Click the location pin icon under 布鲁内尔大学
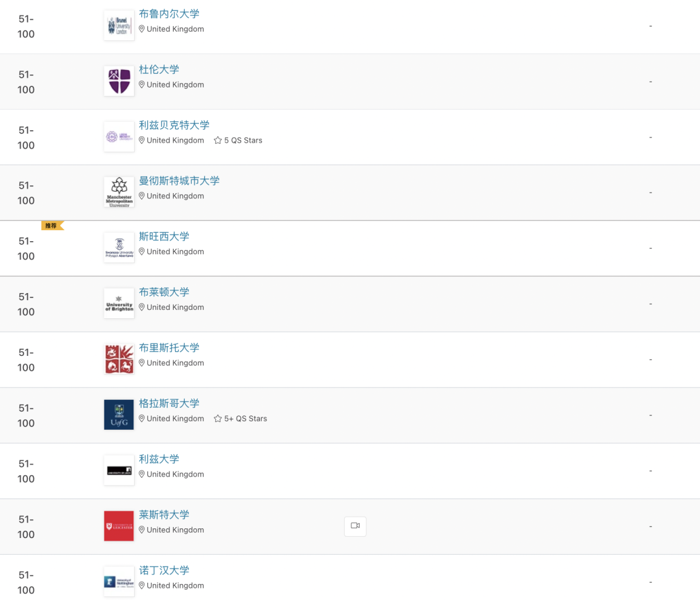 (x=141, y=29)
